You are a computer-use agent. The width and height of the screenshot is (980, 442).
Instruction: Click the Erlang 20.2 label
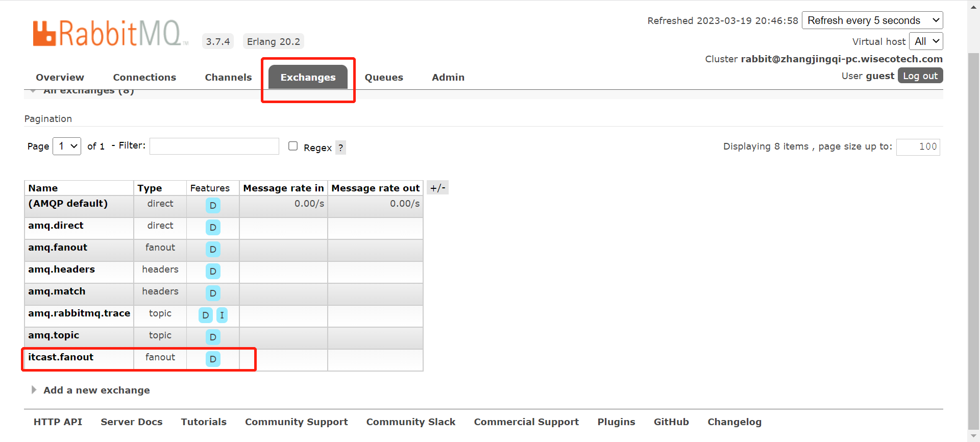coord(274,41)
